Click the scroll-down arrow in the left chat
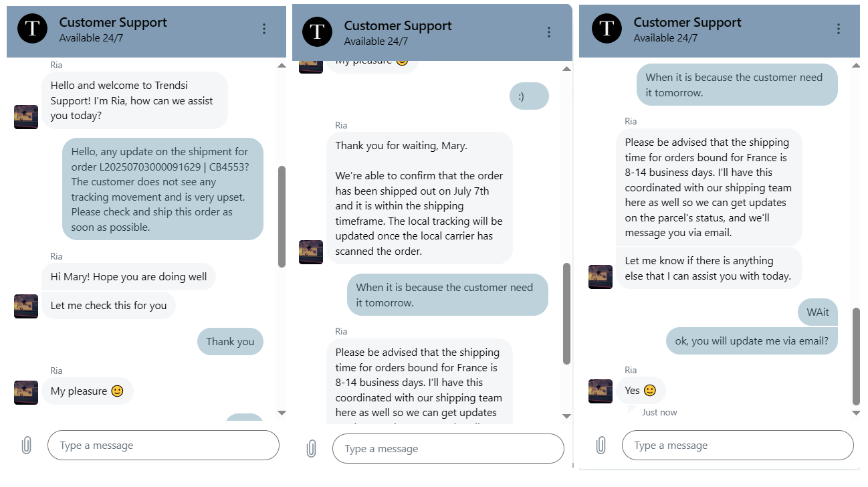The width and height of the screenshot is (868, 487). [282, 413]
